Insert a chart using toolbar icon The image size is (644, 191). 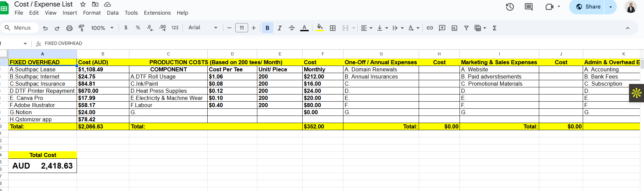pyautogui.click(x=454, y=28)
